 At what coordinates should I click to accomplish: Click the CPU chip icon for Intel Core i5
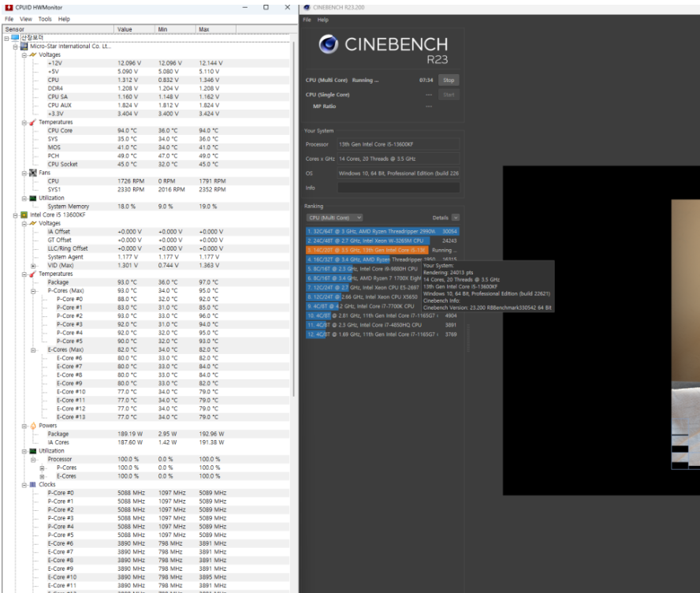(24, 214)
